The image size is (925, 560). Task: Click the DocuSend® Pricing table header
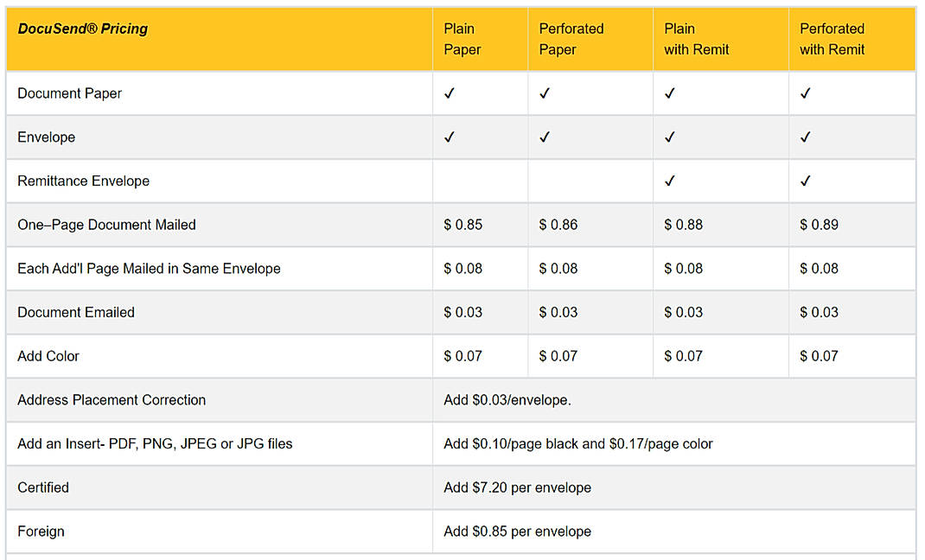pos(83,29)
